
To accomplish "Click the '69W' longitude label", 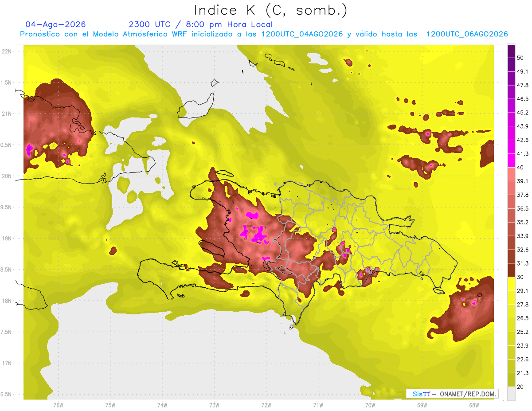I will [x=422, y=405].
